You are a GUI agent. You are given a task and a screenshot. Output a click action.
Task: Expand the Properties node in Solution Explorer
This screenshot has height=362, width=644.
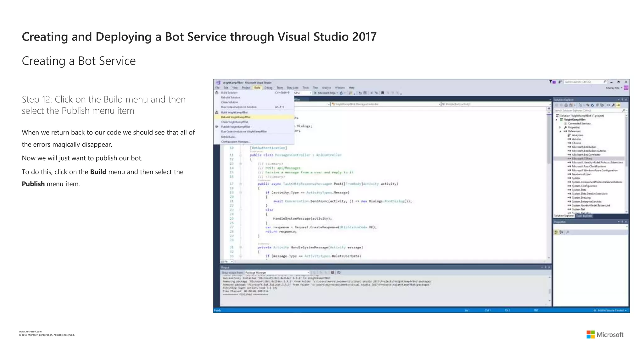[560, 128]
